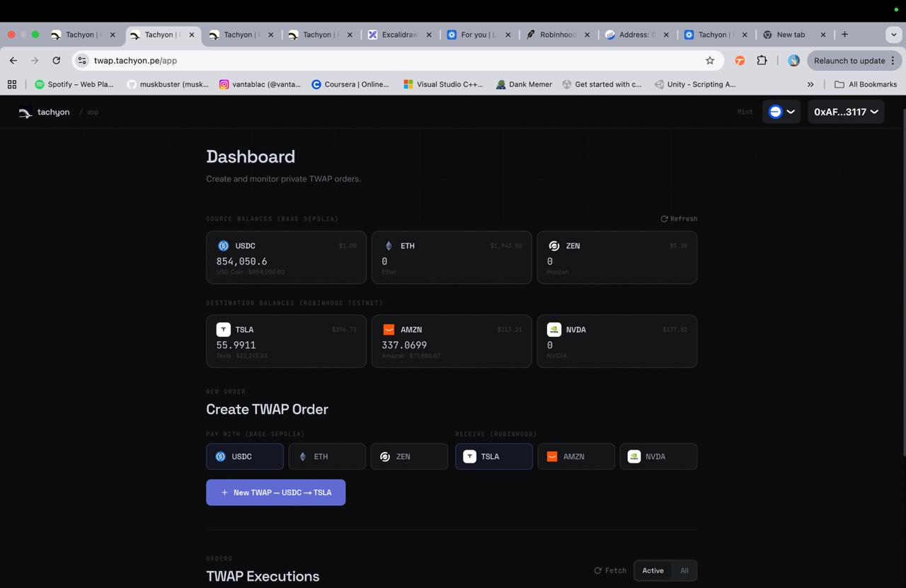Open the browser extensions puzzle icon
This screenshot has width=906, height=588.
pyautogui.click(x=762, y=61)
